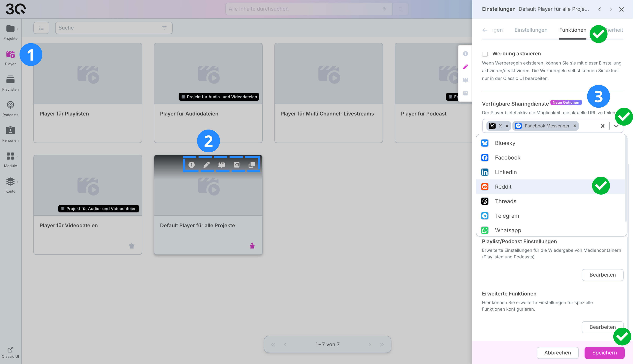The image size is (635, 364).
Task: Click the image icon on Default Player card
Action: (x=237, y=165)
